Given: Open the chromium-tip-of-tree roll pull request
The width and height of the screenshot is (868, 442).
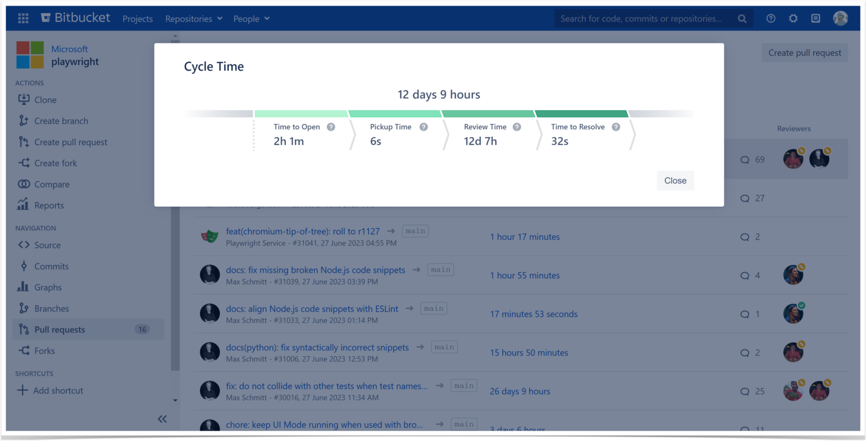Looking at the screenshot, I should (303, 231).
